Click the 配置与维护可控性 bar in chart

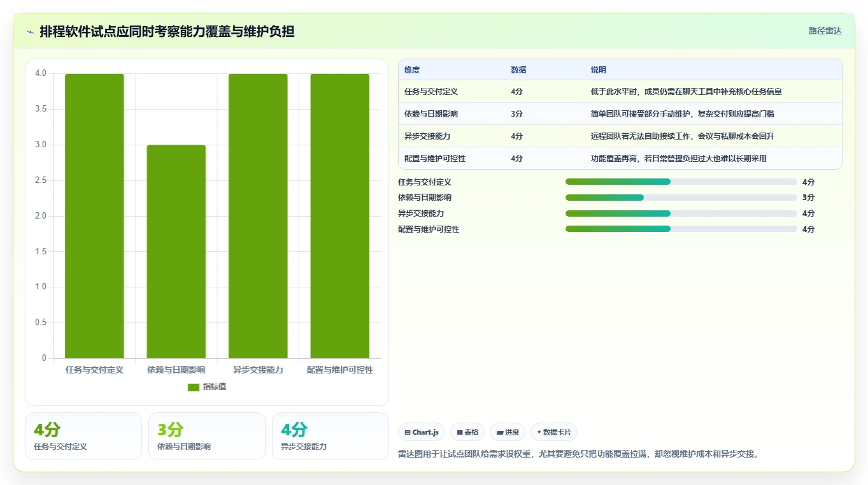(340, 216)
